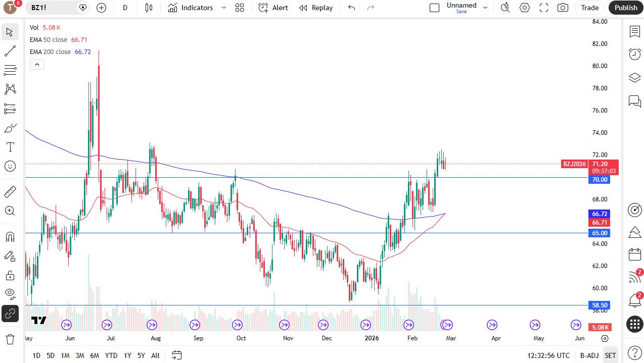Undo the last chart action
644x363 pixels.
coord(352,8)
